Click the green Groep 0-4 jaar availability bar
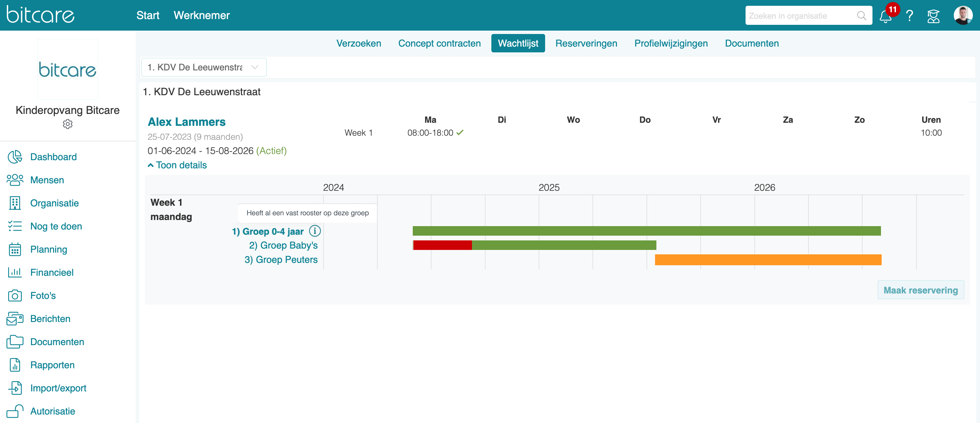 coord(647,231)
